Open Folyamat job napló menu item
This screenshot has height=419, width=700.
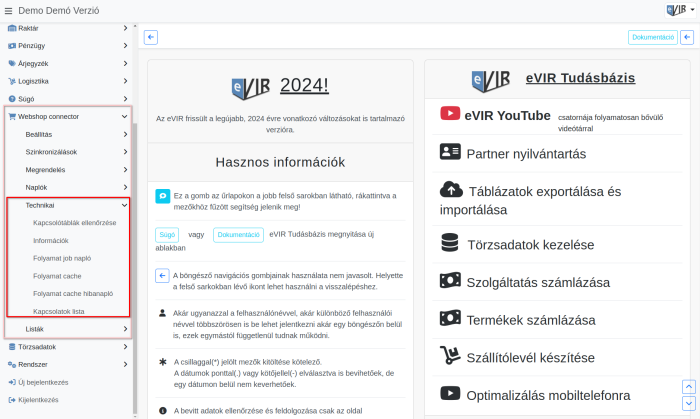[x=62, y=258]
